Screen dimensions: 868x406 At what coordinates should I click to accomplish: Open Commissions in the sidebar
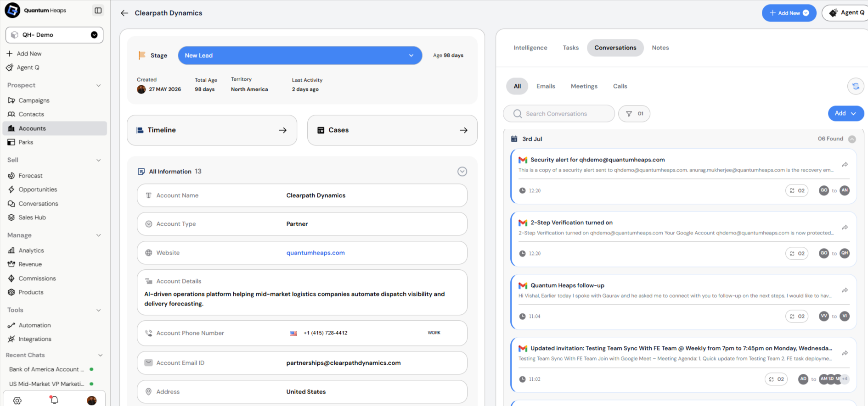(x=55, y=278)
